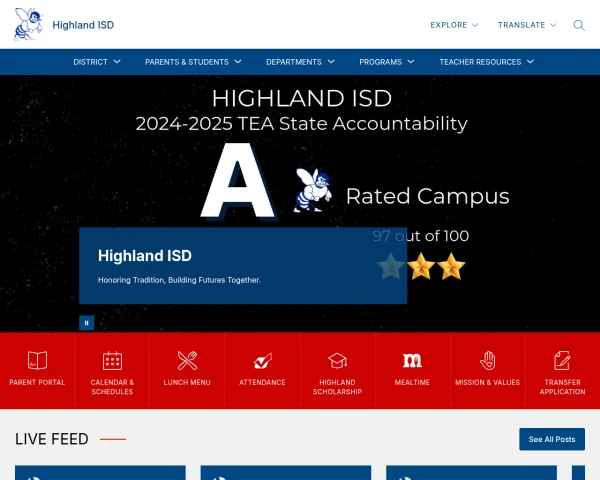Open the Attendance link text
Image resolution: width=600 pixels, height=480 pixels.
pos(262,382)
